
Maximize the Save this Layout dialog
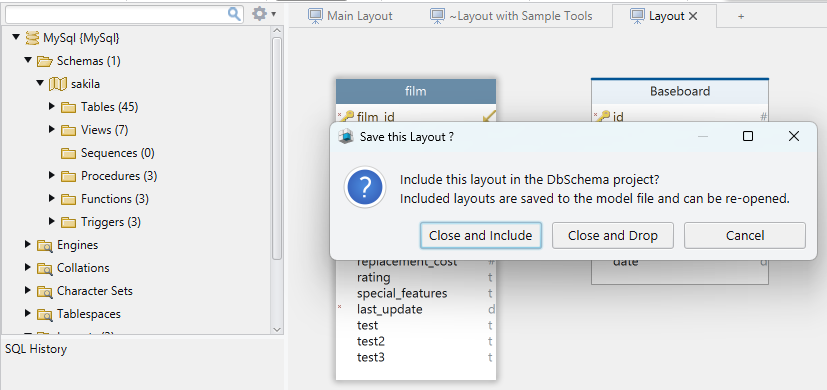click(x=747, y=137)
